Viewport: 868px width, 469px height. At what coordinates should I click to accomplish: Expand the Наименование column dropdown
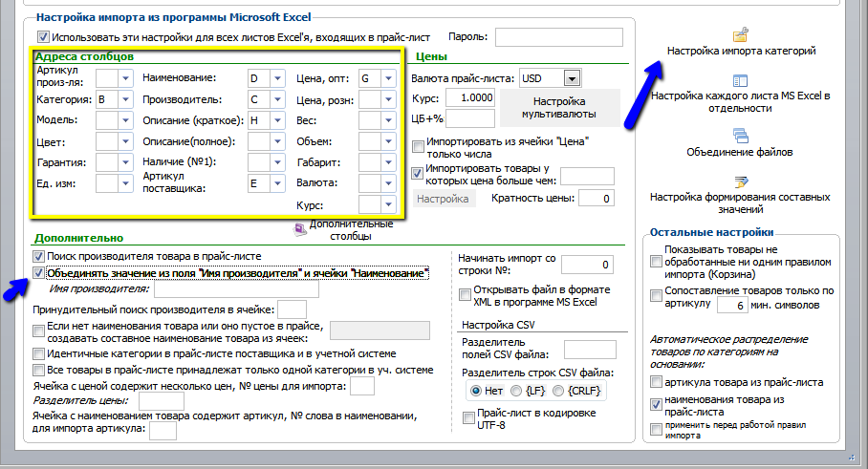tap(278, 78)
